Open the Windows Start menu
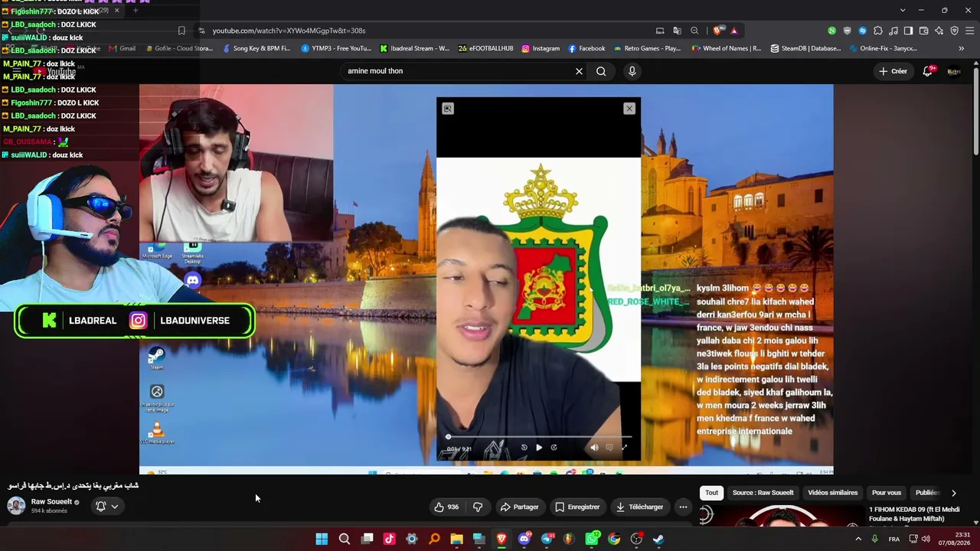This screenshot has width=980, height=551. click(322, 539)
